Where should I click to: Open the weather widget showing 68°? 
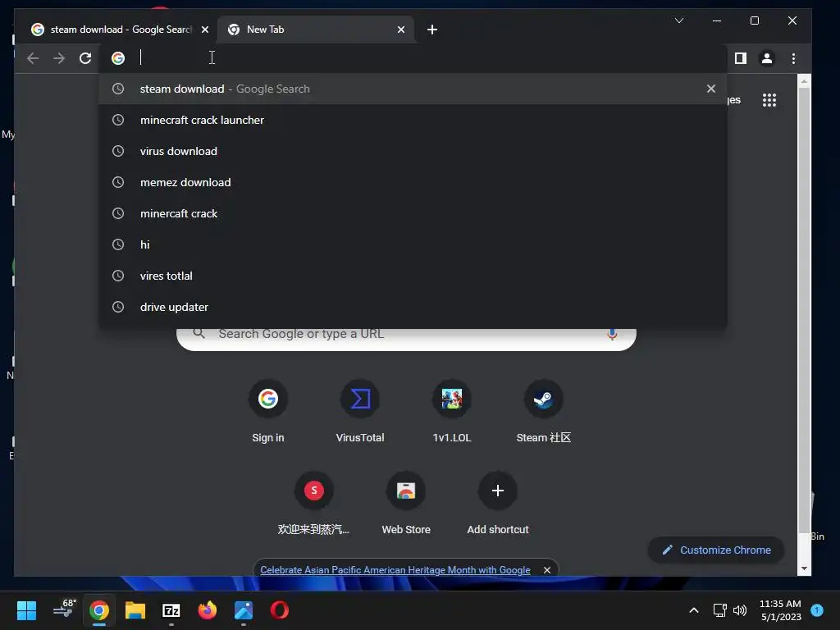point(64,609)
